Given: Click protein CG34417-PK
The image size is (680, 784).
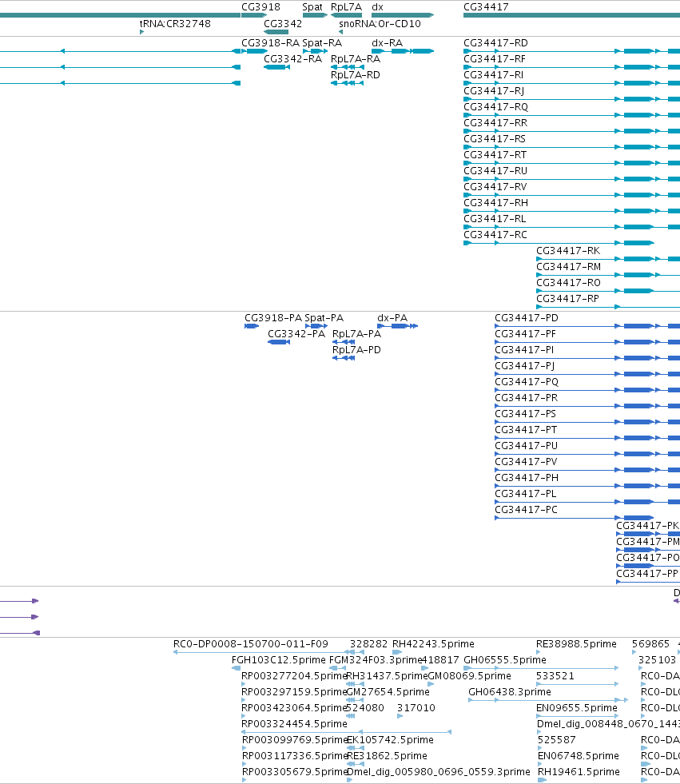Looking at the screenshot, I should [647, 526].
